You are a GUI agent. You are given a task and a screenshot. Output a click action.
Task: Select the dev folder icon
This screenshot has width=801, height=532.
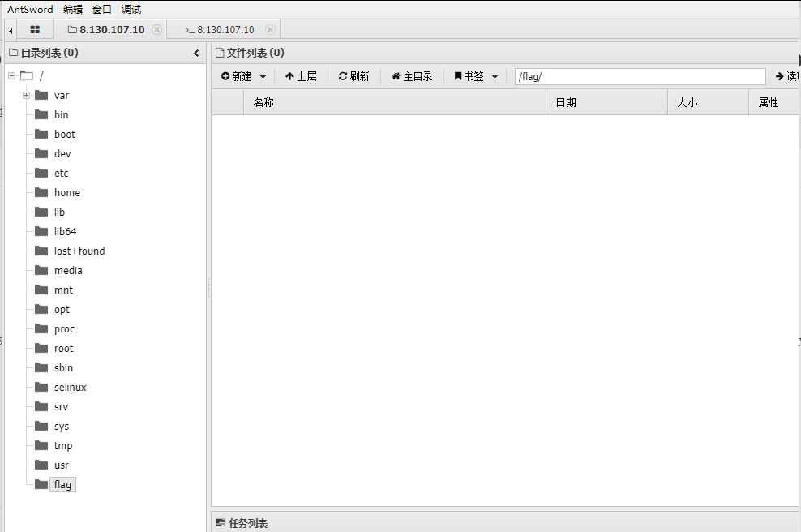coord(41,154)
